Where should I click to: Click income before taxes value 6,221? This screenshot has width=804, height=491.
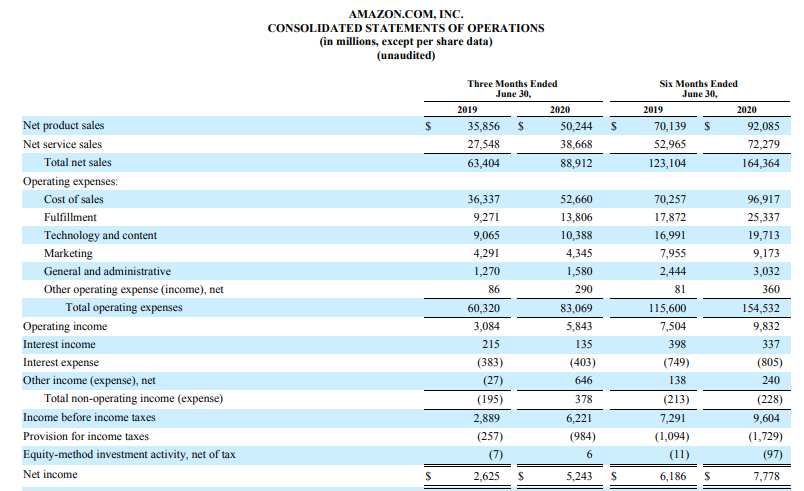(x=579, y=418)
